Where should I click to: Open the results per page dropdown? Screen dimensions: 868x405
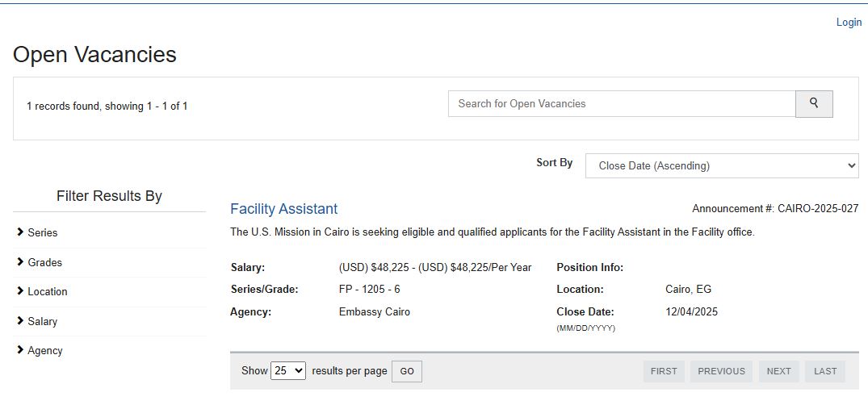coord(288,370)
